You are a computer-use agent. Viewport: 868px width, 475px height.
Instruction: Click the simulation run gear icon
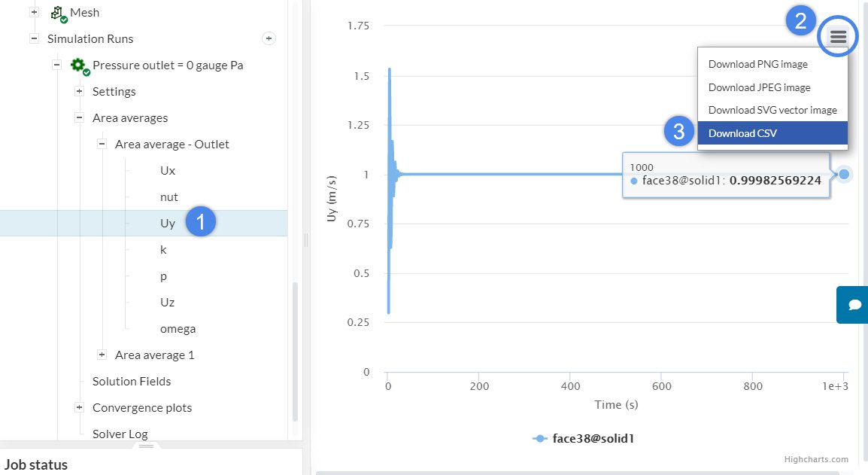[x=78, y=65]
